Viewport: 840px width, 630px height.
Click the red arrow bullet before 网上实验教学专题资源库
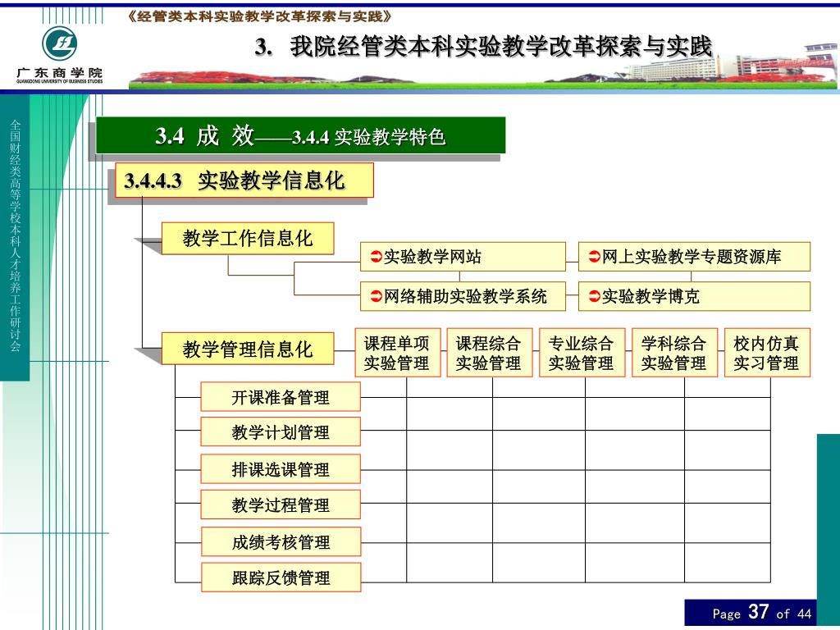click(x=594, y=257)
